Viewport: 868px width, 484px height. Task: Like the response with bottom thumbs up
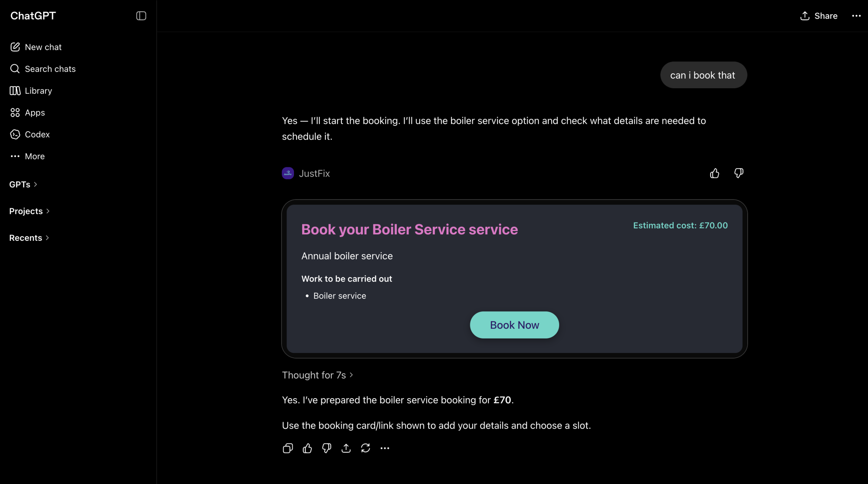coord(307,448)
